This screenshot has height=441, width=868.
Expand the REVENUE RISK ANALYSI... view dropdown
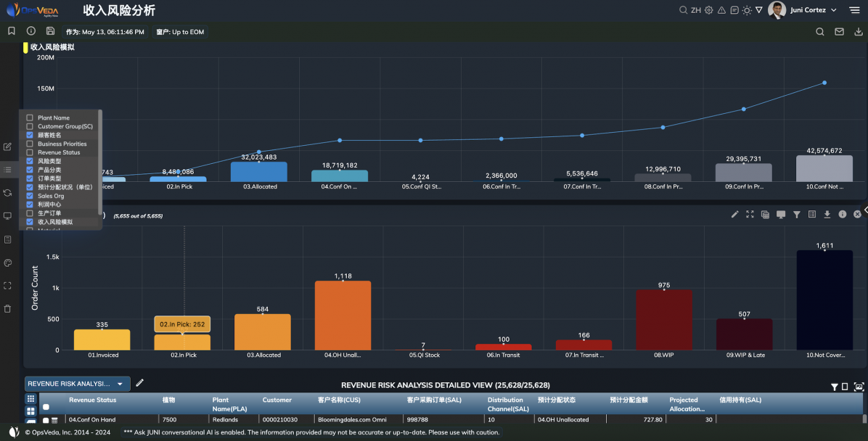pyautogui.click(x=120, y=384)
